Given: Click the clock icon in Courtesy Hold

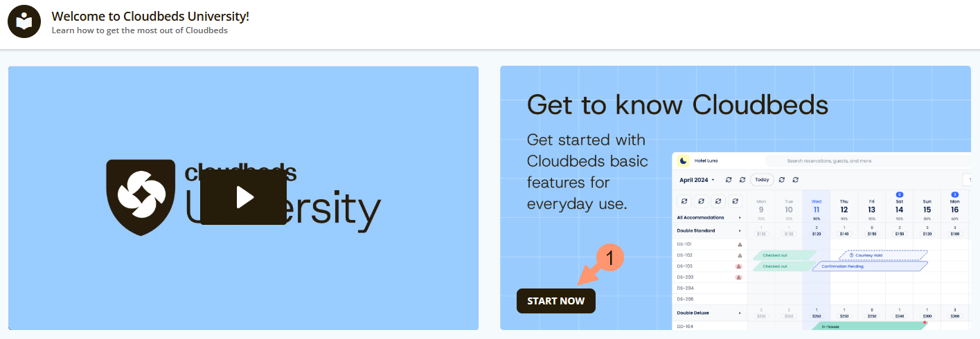Looking at the screenshot, I should [851, 255].
